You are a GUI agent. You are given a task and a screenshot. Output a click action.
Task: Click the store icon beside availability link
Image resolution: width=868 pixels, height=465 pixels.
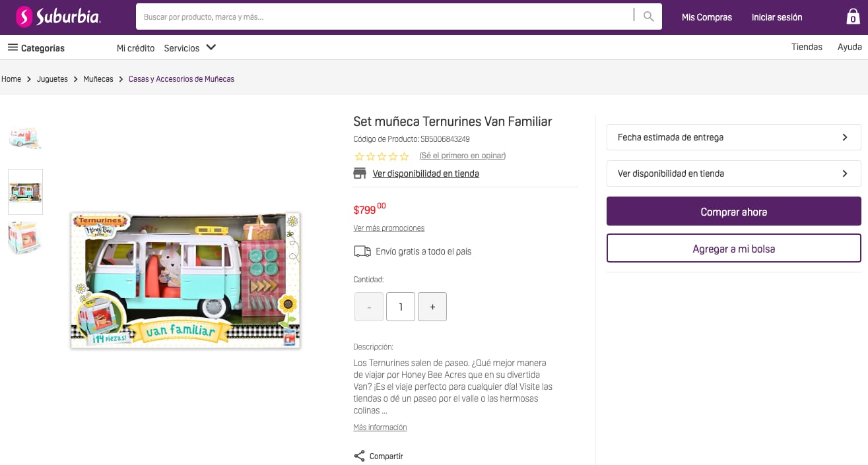coord(360,173)
